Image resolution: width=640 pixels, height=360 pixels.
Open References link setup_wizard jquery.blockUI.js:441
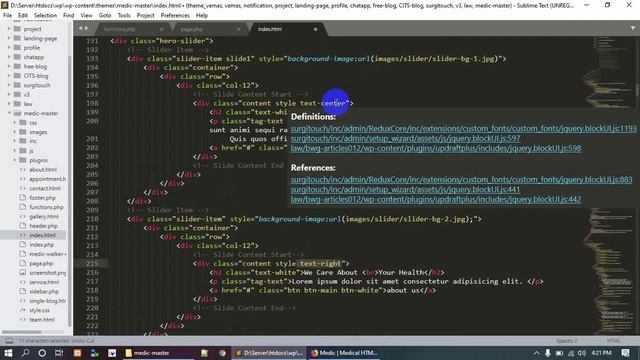click(405, 189)
